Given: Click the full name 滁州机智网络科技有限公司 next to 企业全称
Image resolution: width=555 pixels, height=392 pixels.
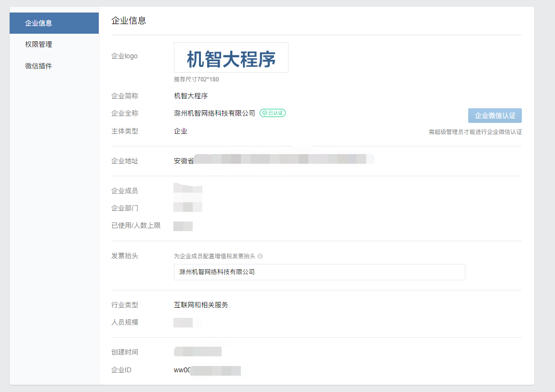Looking at the screenshot, I should pyautogui.click(x=214, y=113).
